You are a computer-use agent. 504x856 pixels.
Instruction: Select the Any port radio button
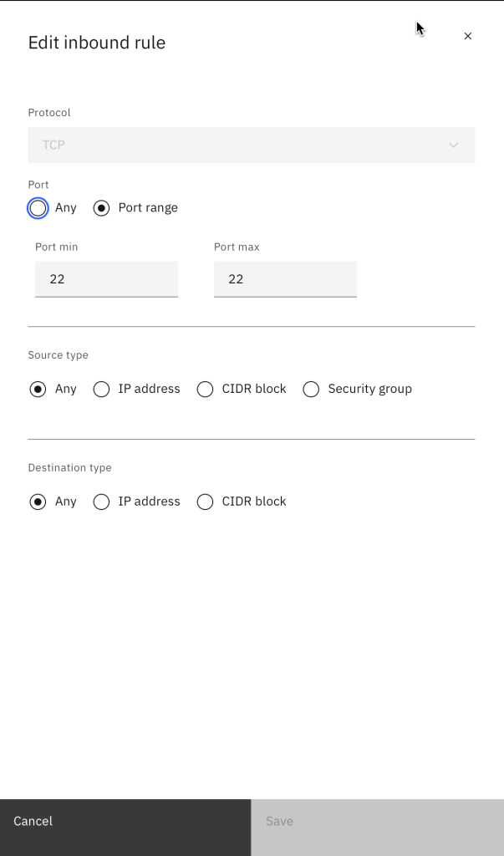(38, 208)
